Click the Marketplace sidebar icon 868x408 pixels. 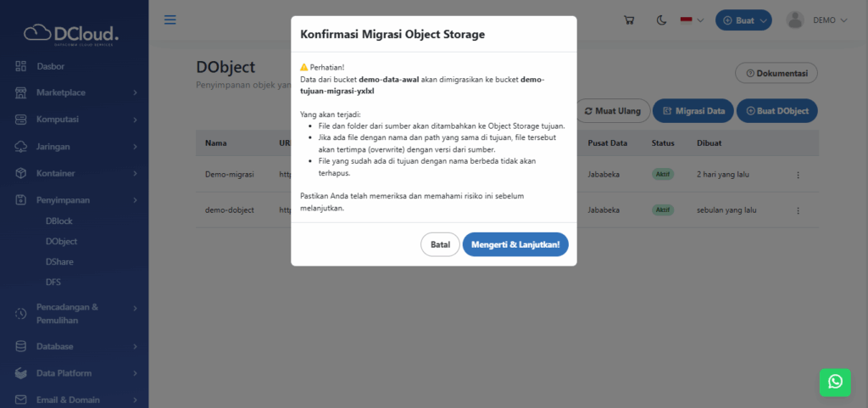21,92
